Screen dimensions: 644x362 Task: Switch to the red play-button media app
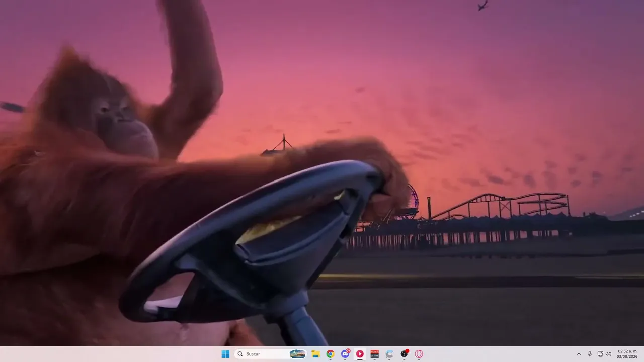pos(360,354)
